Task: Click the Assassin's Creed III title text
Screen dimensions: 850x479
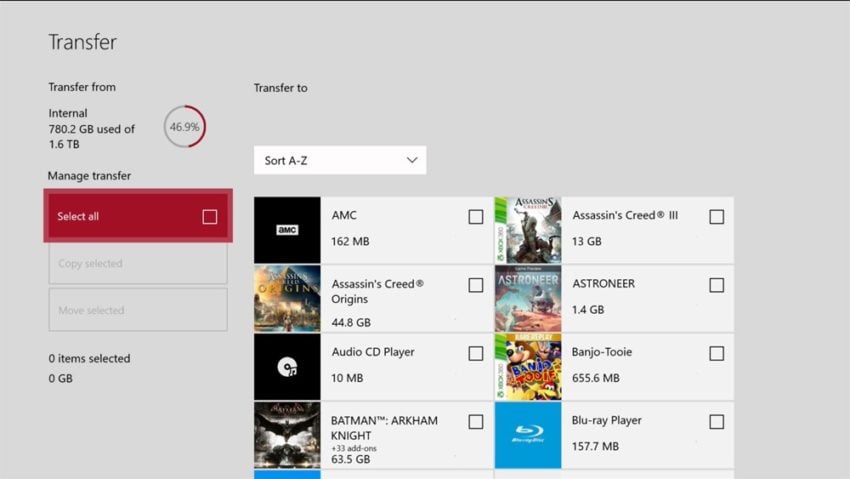Action: pos(625,215)
